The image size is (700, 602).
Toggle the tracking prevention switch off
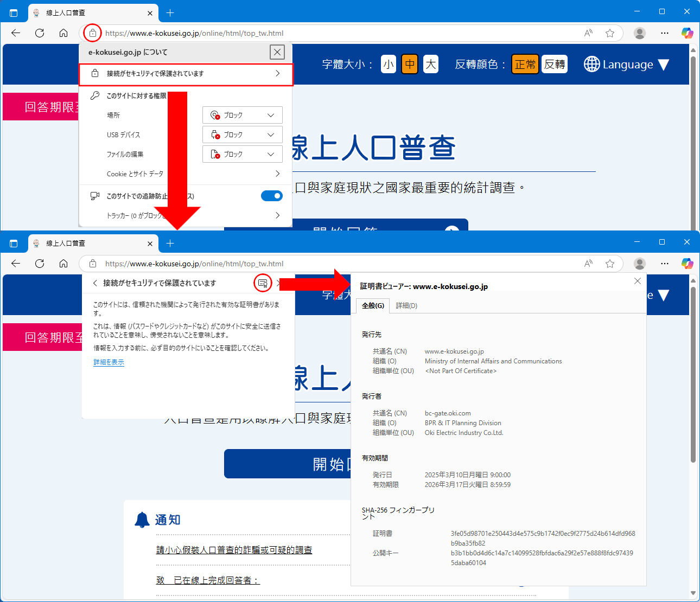pyautogui.click(x=271, y=196)
